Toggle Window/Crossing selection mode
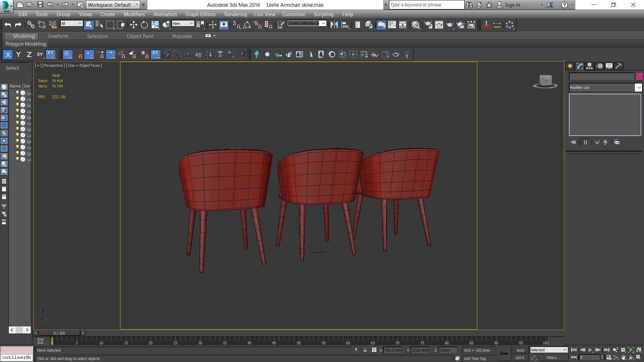The height and width of the screenshot is (362, 644). click(x=121, y=25)
